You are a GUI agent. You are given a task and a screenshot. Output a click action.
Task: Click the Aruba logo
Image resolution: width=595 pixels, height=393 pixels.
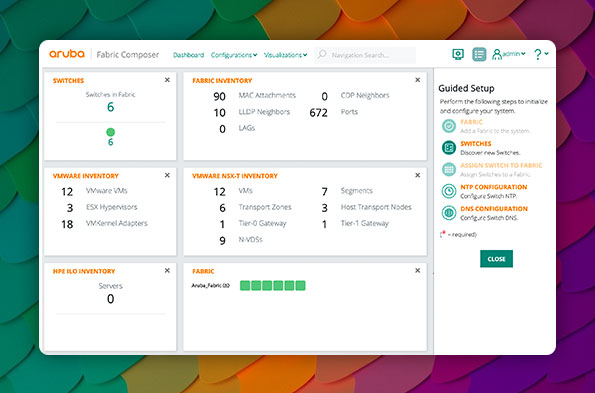(67, 54)
